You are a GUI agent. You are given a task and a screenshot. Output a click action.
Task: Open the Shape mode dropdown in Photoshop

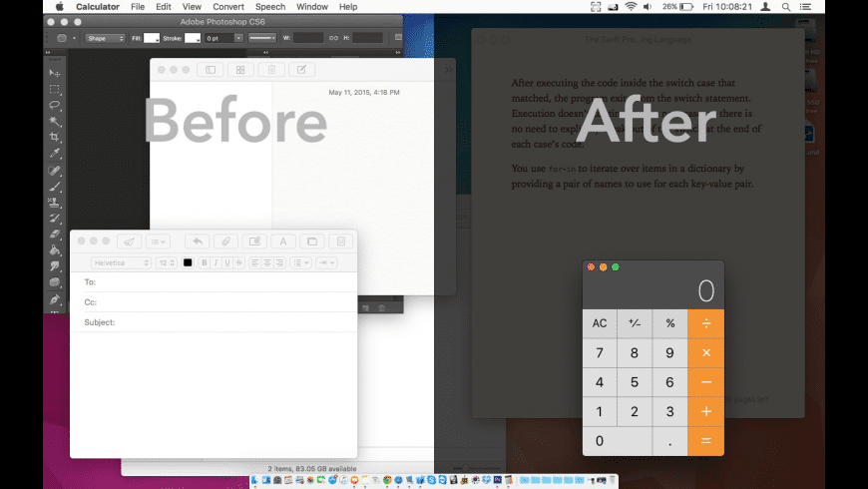point(105,38)
